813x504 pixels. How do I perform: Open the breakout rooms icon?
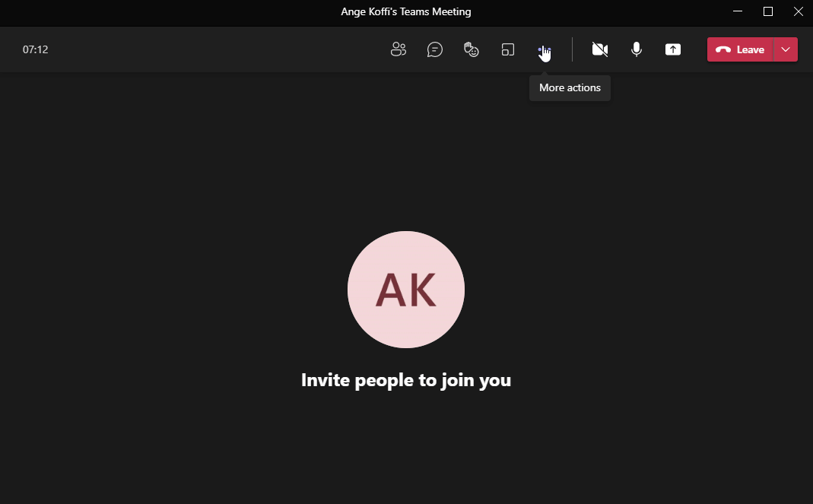pyautogui.click(x=507, y=49)
